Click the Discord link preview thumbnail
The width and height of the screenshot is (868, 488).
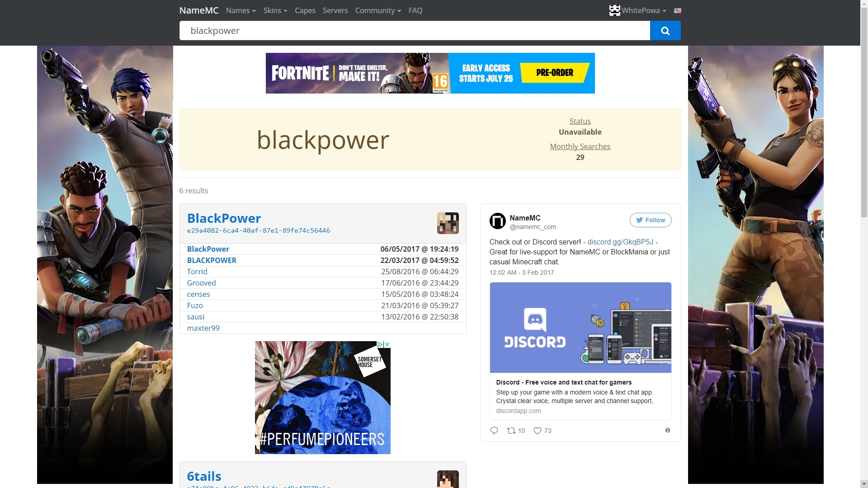(580, 328)
